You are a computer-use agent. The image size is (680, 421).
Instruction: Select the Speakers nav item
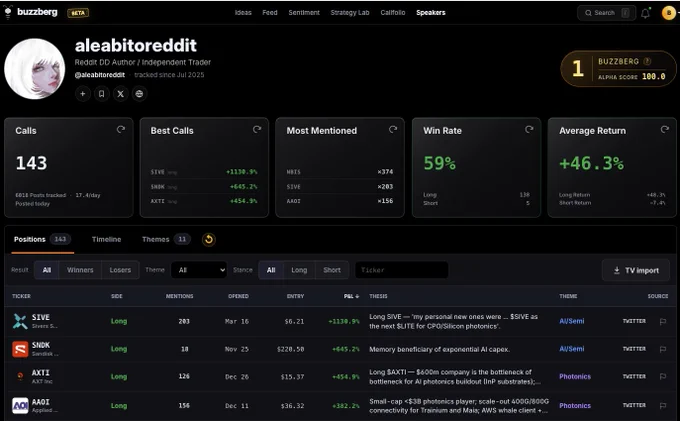point(431,13)
